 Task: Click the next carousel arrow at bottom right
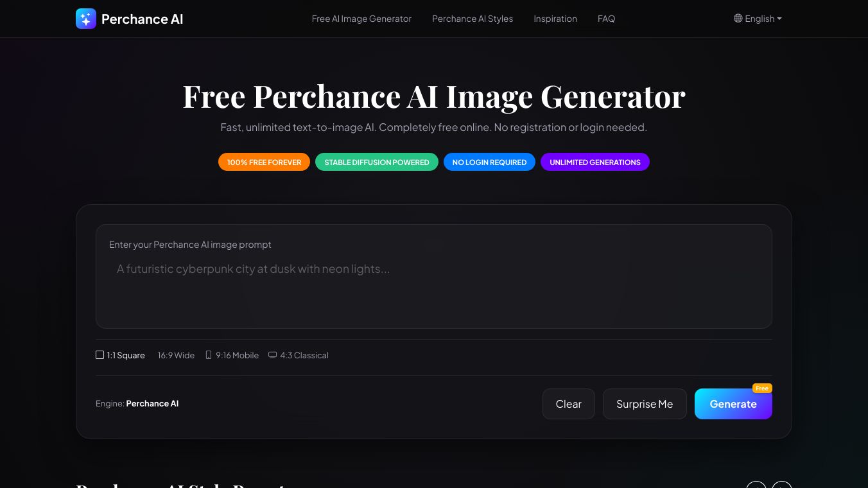click(x=782, y=486)
